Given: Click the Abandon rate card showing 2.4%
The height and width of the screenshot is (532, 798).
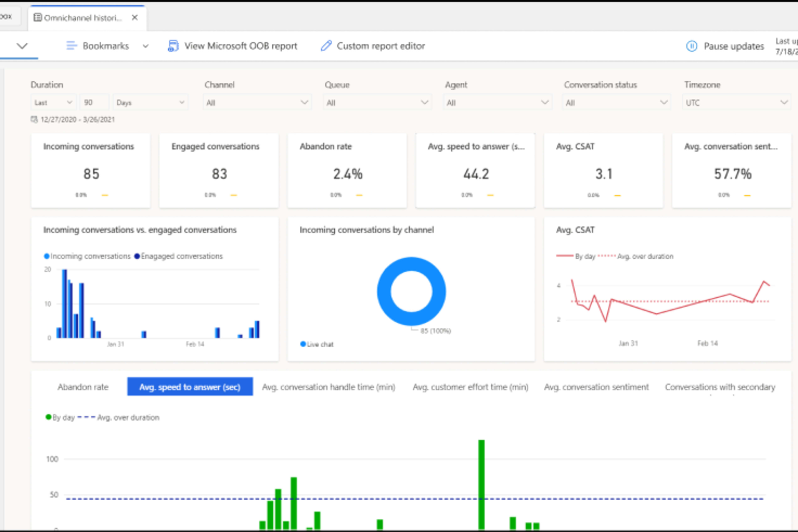Looking at the screenshot, I should (x=347, y=171).
